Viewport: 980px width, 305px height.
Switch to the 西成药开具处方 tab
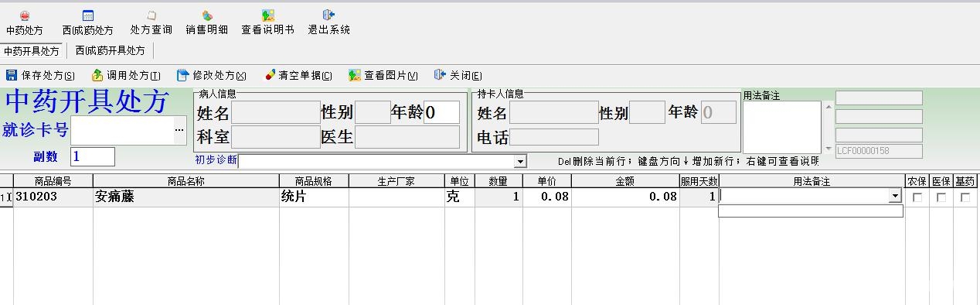click(111, 50)
